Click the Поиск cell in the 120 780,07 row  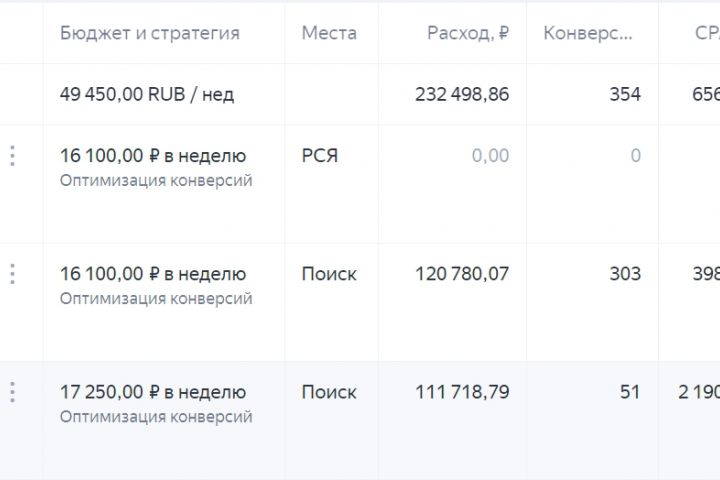tap(329, 274)
